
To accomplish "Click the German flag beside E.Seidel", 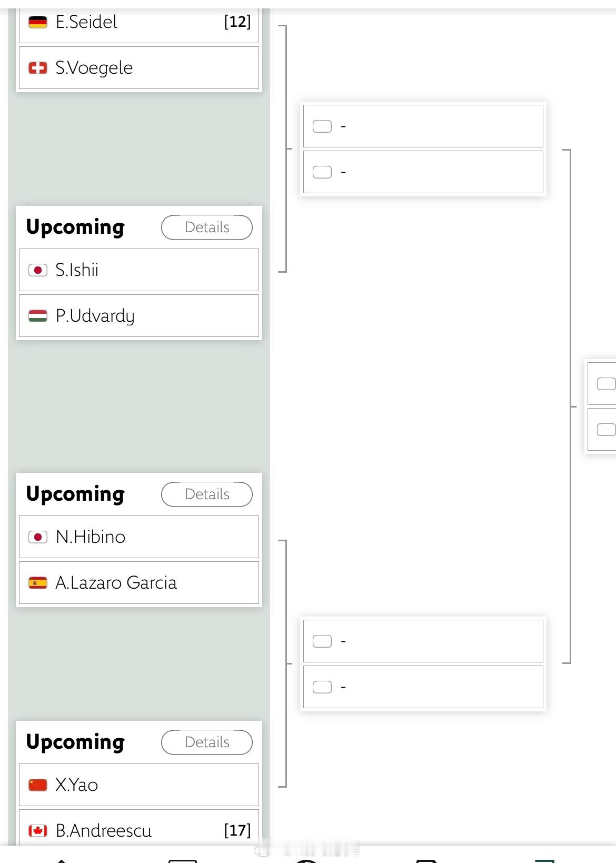I will (x=38, y=22).
